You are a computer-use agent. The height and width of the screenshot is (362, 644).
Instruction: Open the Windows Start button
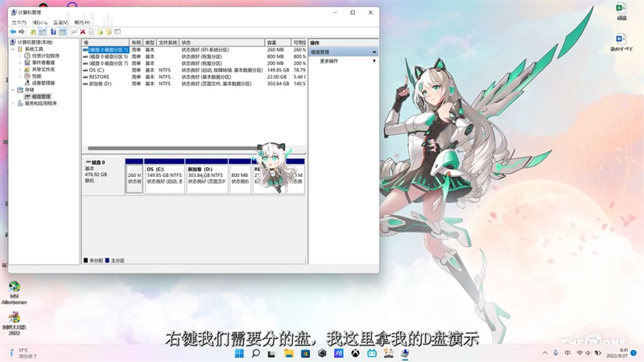coord(239,353)
